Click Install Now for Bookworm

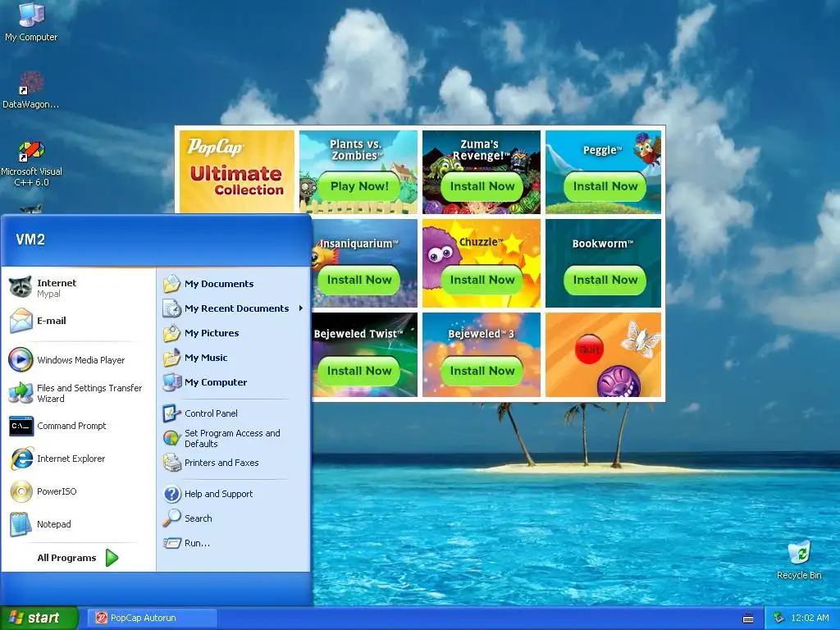[605, 280]
